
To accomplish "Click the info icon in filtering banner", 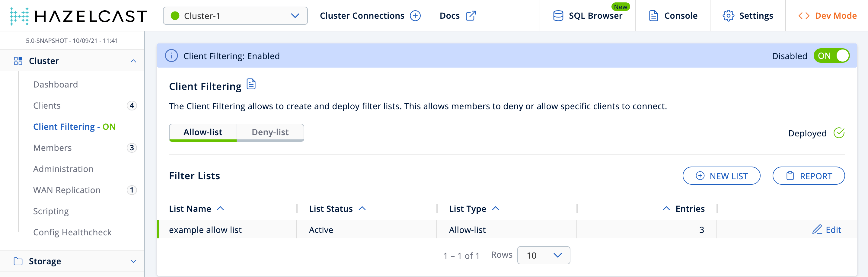I will click(171, 56).
